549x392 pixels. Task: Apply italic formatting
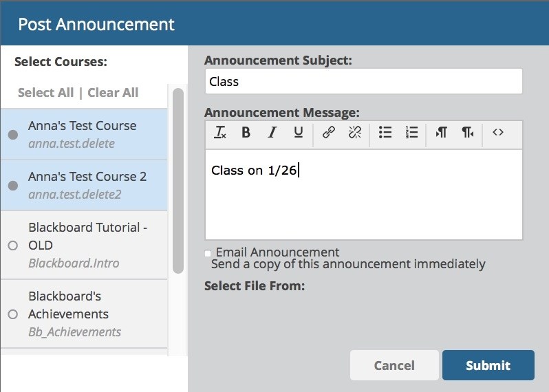[272, 133]
